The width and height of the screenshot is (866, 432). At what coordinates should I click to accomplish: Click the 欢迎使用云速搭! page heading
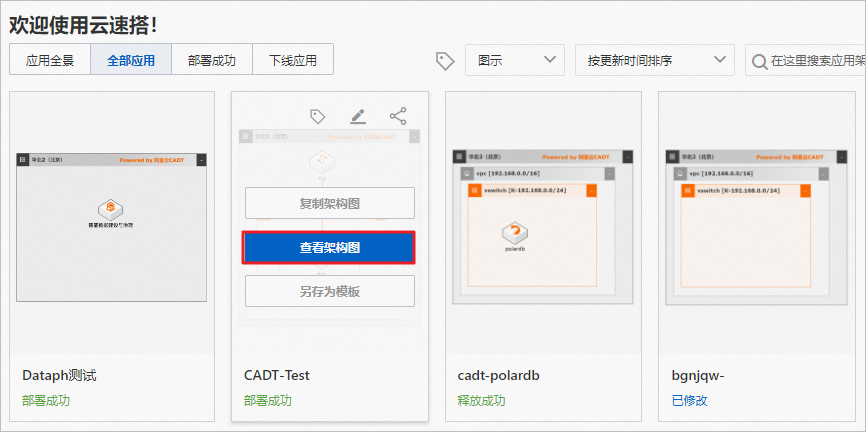click(x=83, y=25)
